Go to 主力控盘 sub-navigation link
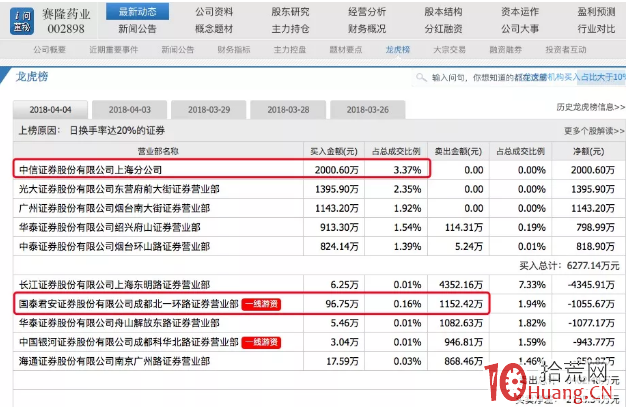Image resolution: width=626 pixels, height=412 pixels. click(x=290, y=50)
